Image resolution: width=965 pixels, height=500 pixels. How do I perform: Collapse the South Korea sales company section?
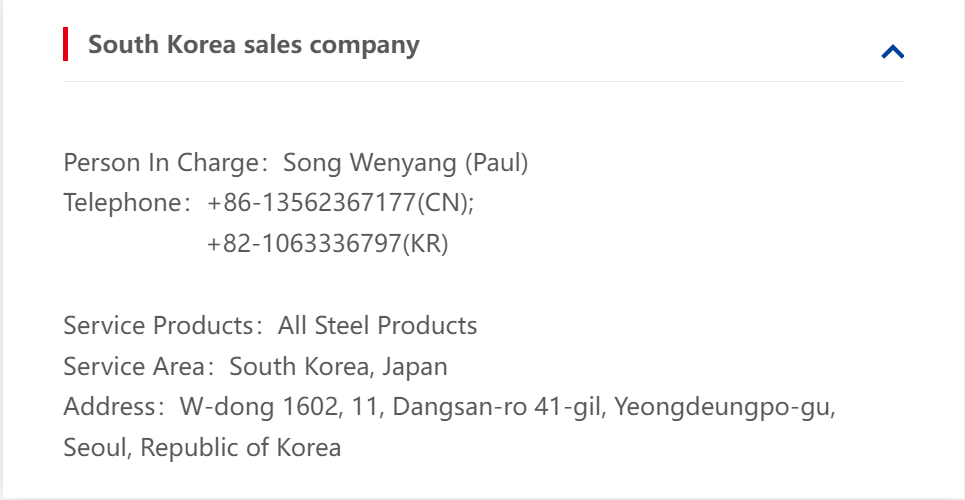point(892,52)
